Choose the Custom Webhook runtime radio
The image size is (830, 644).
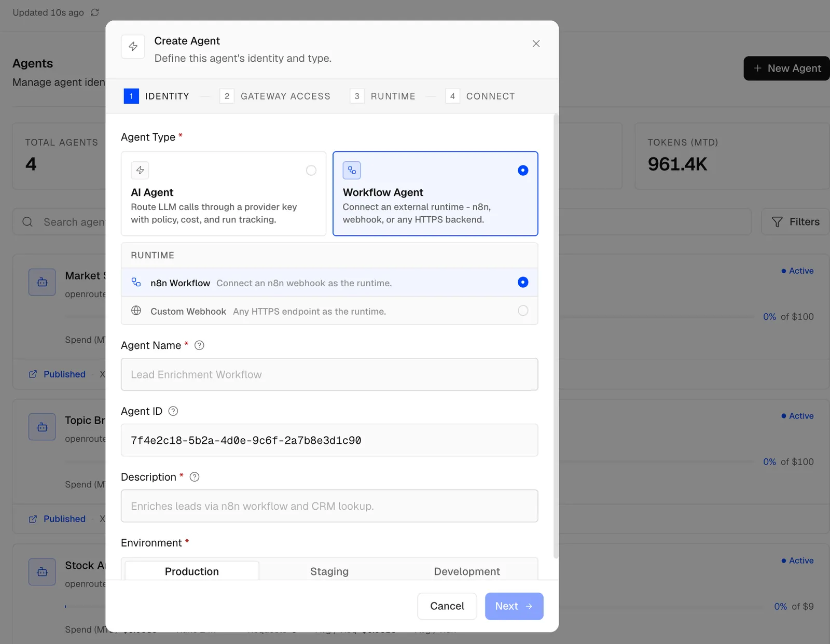[x=523, y=311]
